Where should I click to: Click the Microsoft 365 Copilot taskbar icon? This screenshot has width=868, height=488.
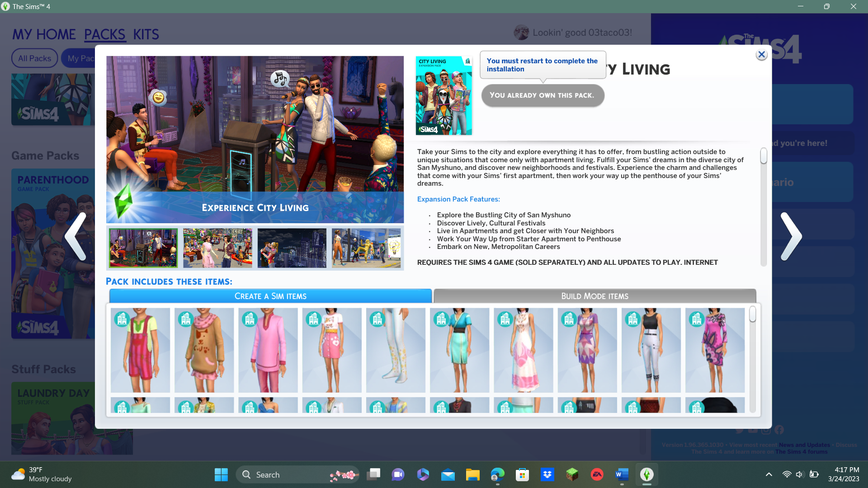[423, 474]
